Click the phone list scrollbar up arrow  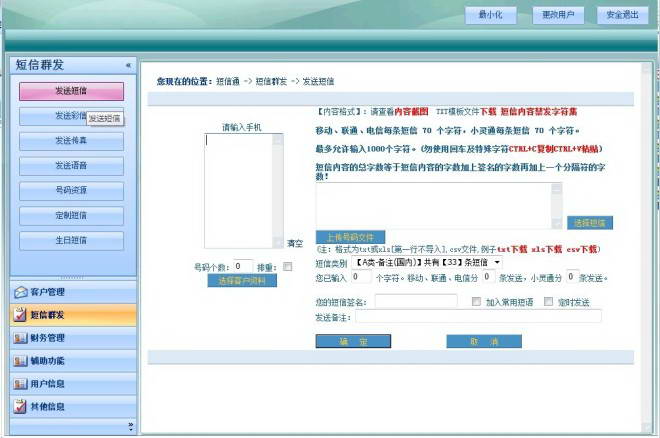coord(278,140)
